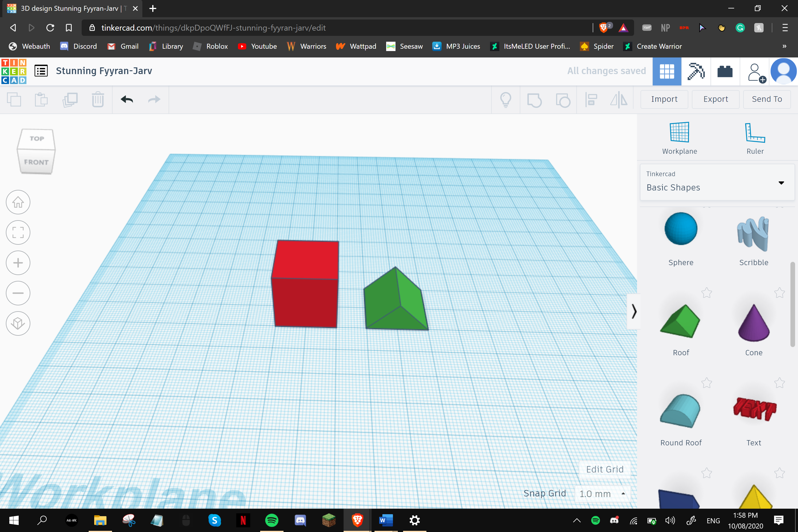This screenshot has width=798, height=532.
Task: Click the Delete trash icon
Action: point(98,99)
